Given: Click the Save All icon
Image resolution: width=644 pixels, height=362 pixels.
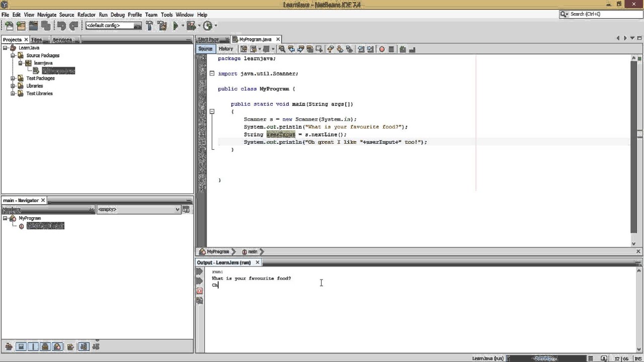Looking at the screenshot, I should [x=46, y=26].
